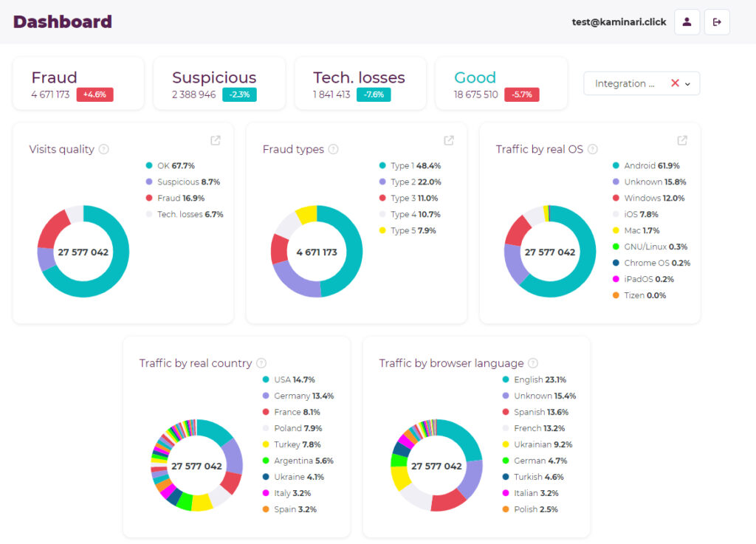The height and width of the screenshot is (544, 756).
Task: Select the Good summary card
Action: [501, 83]
